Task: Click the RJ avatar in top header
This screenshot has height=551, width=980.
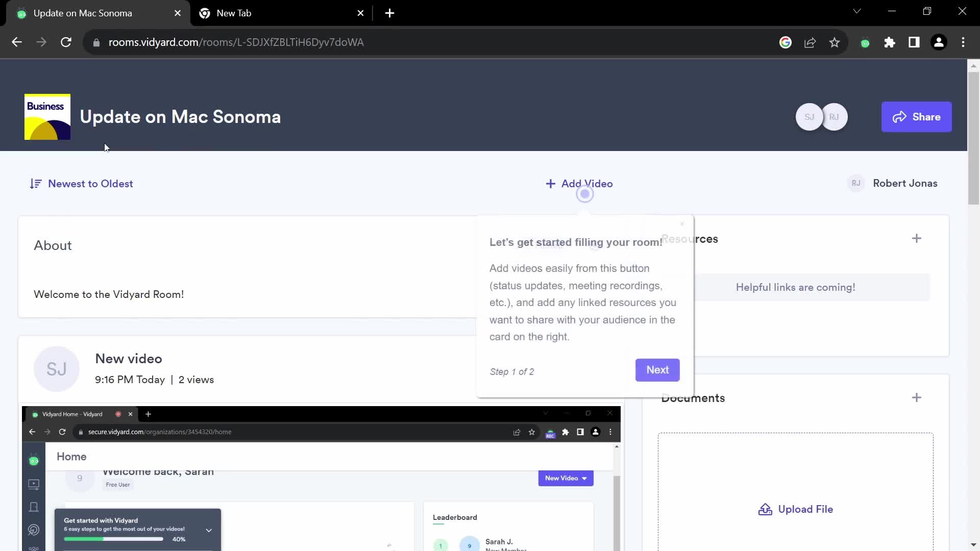Action: pos(835,117)
